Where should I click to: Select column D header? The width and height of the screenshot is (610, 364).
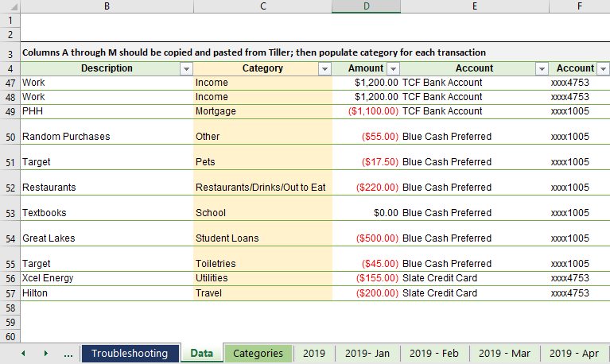coord(366,6)
